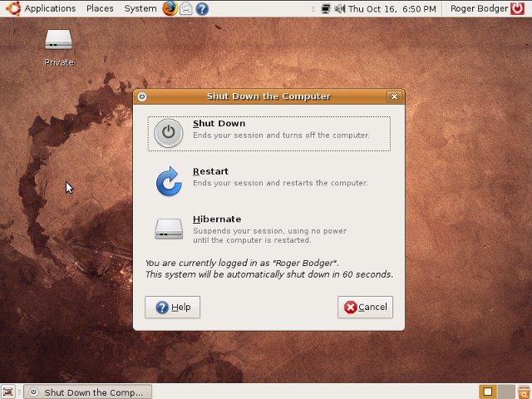Screen dimensions: 532x399
Task: Click the 'Shut Down the Computer' title bar text
Action: point(268,96)
